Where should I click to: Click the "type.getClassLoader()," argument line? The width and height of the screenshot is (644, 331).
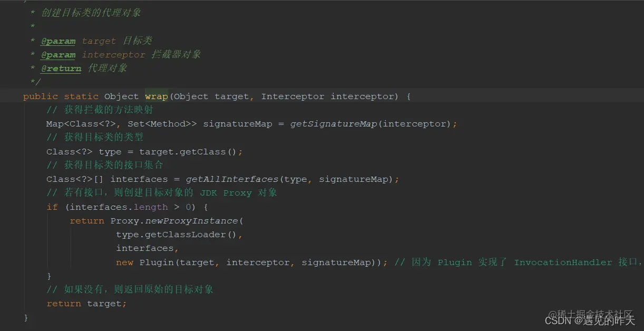pos(179,235)
